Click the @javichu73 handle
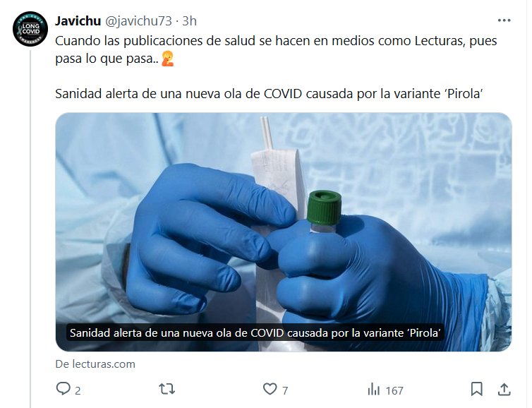Image resolution: width=532 pixels, height=408 pixels. click(138, 21)
